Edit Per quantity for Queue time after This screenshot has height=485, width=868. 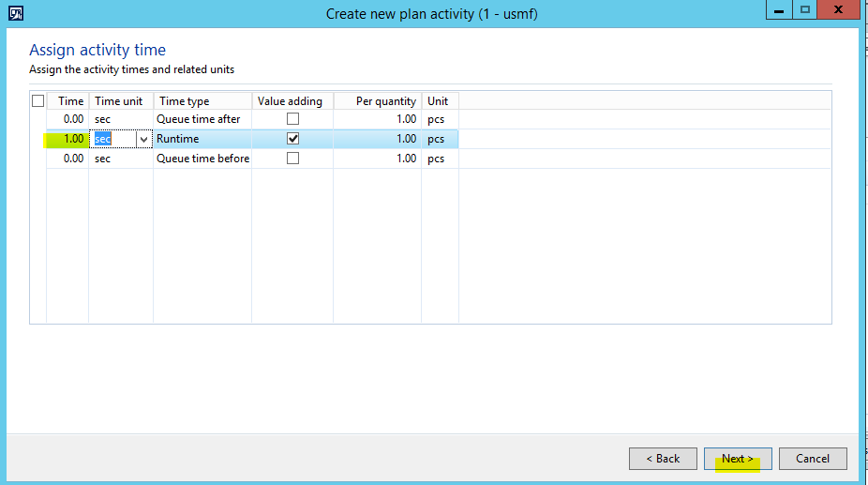click(377, 119)
